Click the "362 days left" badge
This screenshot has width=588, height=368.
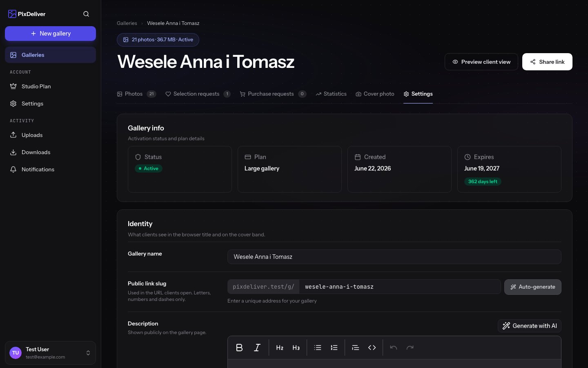click(483, 182)
